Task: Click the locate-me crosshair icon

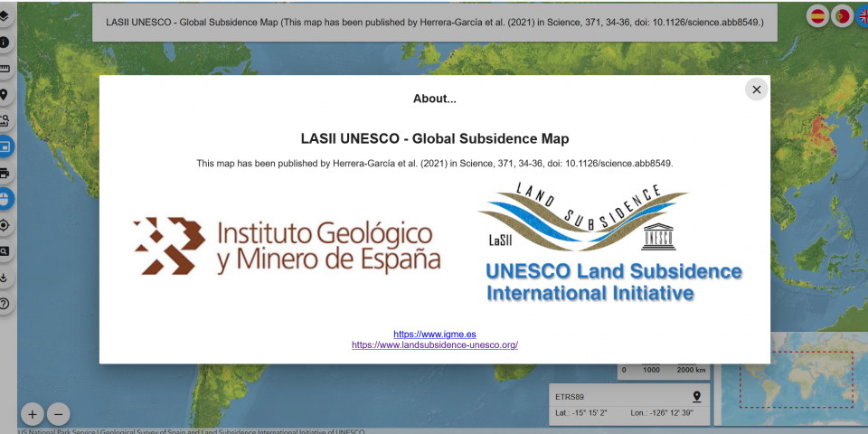Action: [4, 225]
